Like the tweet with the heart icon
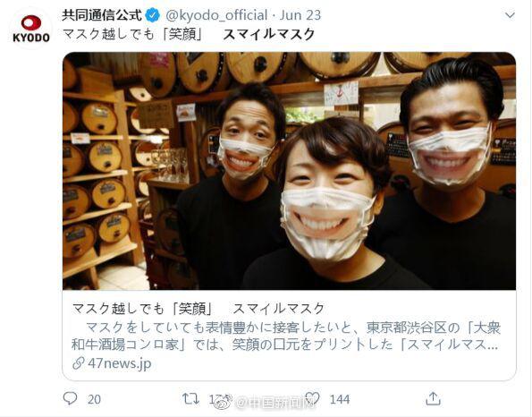Image resolution: width=532 pixels, height=417 pixels. click(312, 398)
